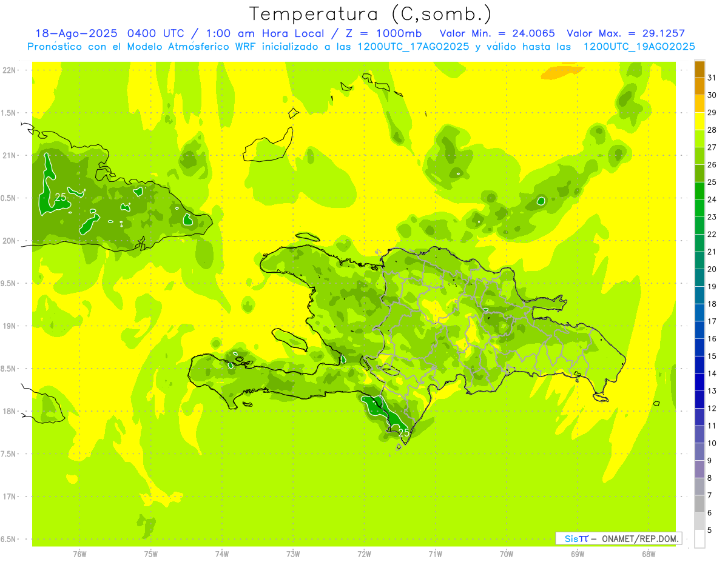The height and width of the screenshot is (562, 728).
Task: Click the '9.5N' latitude axis label
Action: point(9,283)
